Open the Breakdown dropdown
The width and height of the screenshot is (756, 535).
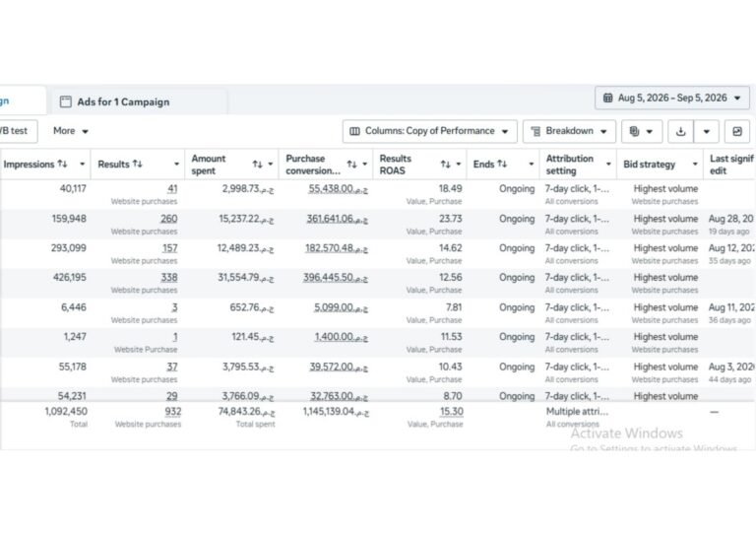[569, 131]
